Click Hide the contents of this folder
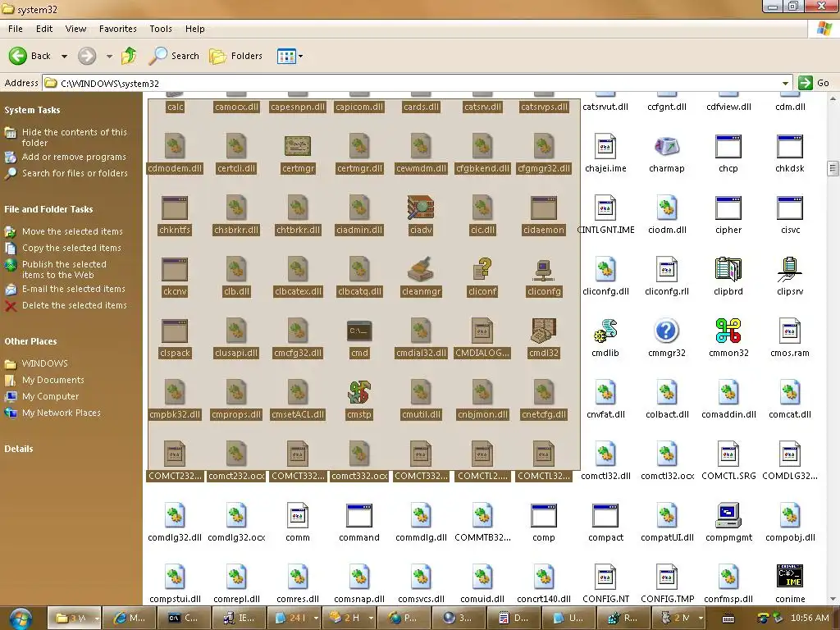 [75, 137]
